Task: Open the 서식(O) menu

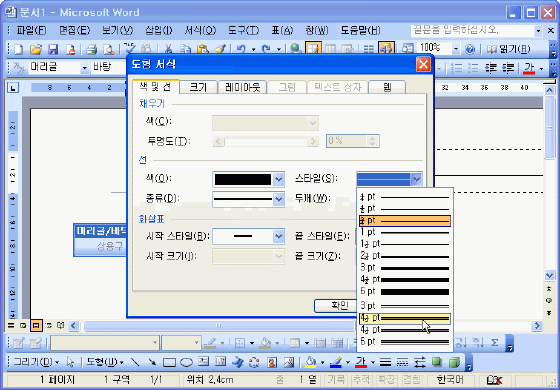Action: point(200,30)
